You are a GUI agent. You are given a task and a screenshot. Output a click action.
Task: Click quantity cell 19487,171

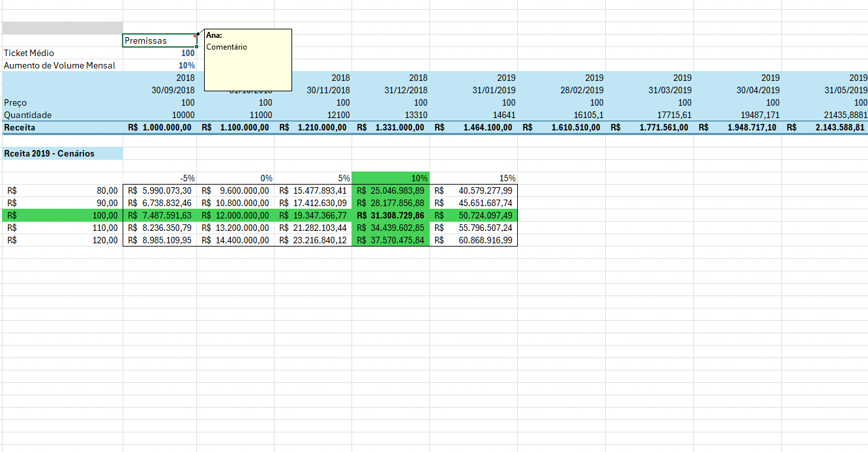point(738,115)
